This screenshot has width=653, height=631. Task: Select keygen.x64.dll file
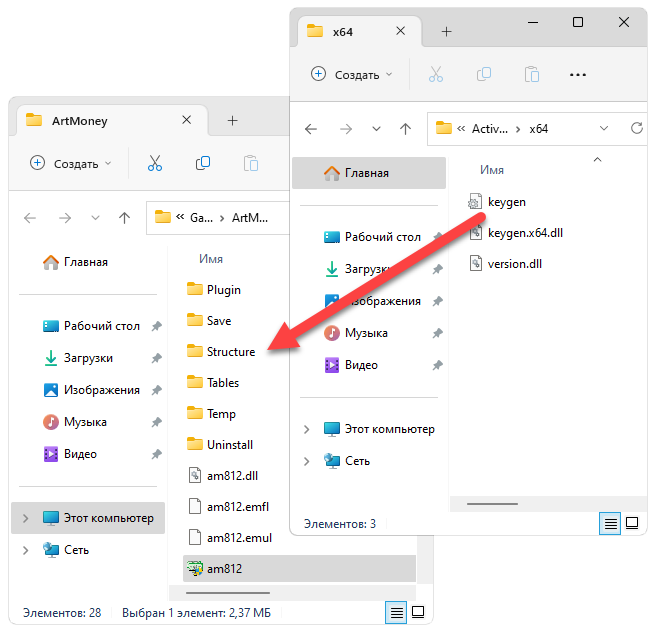click(516, 233)
